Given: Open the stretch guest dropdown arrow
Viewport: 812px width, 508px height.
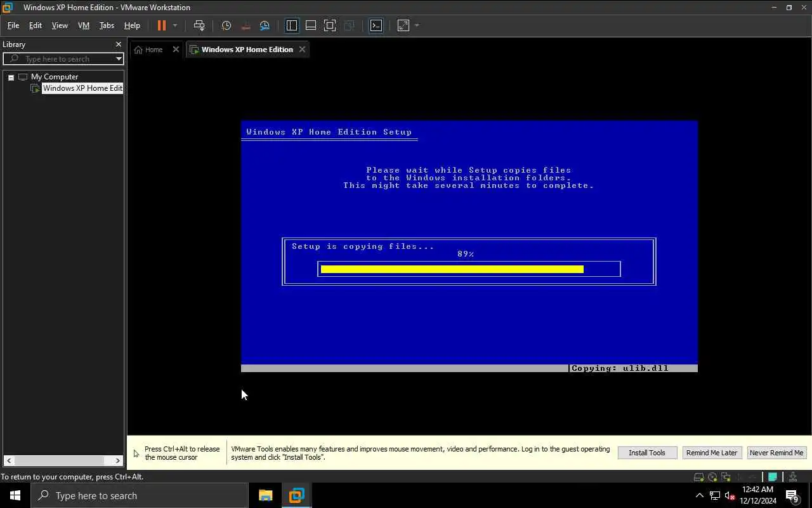Looking at the screenshot, I should click(417, 25).
